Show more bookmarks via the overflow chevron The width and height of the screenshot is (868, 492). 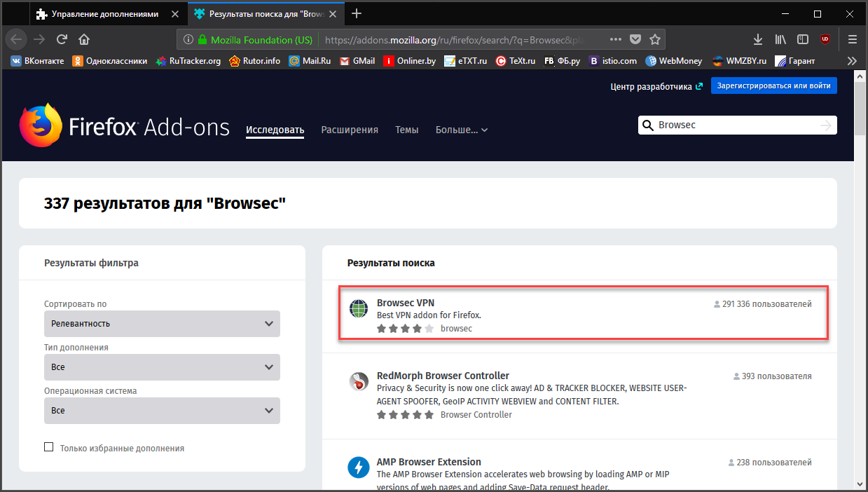pos(852,61)
